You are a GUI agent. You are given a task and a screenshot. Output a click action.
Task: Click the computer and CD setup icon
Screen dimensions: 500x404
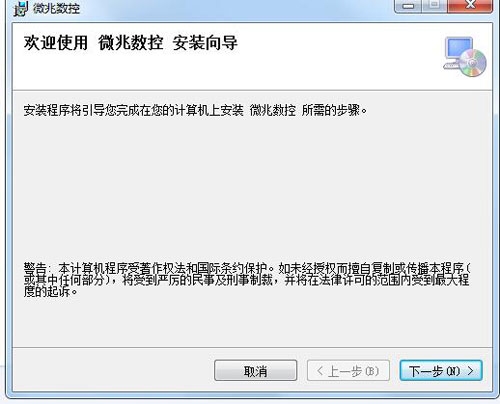click(465, 57)
